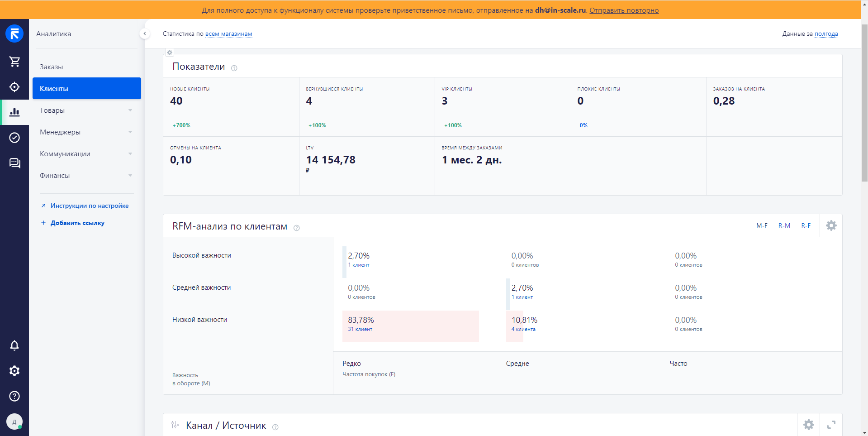Image resolution: width=868 pixels, height=436 pixels.
Task: Open store selector всем магазинам
Action: (x=229, y=34)
